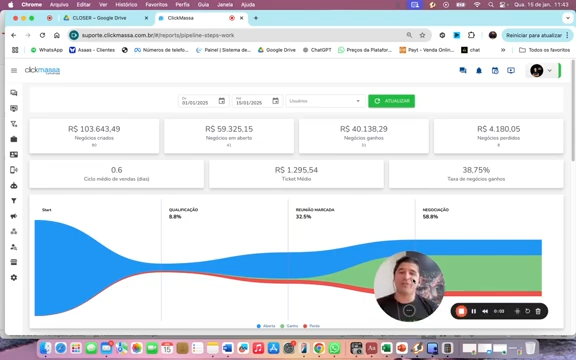
Task: Toggle the Aberto legend series
Action: [266, 326]
